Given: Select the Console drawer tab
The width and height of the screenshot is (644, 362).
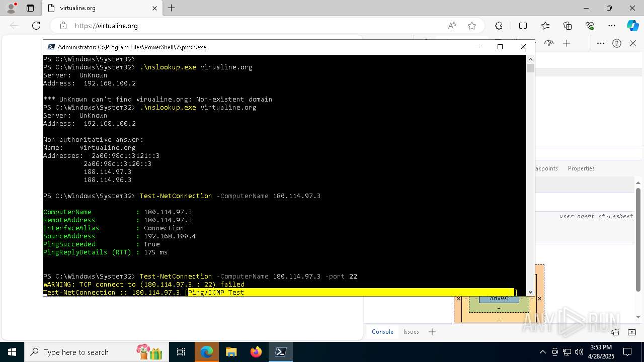Looking at the screenshot, I should click(x=382, y=332).
